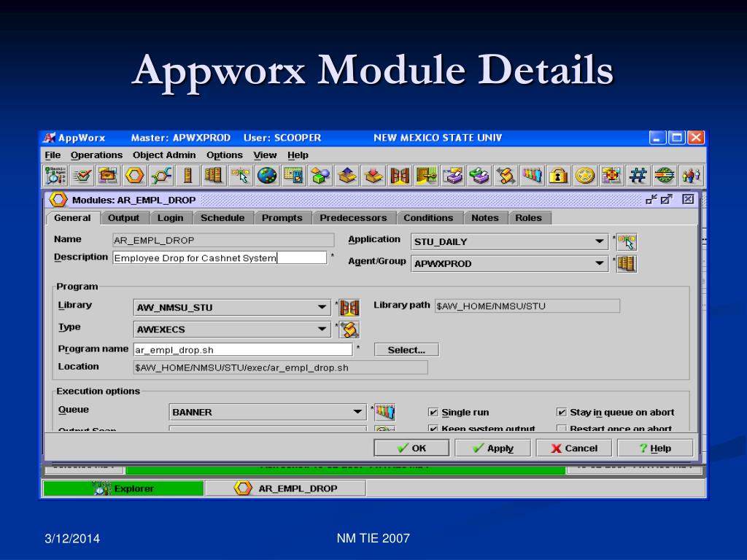Open the View menu
747x560 pixels.
[x=265, y=155]
